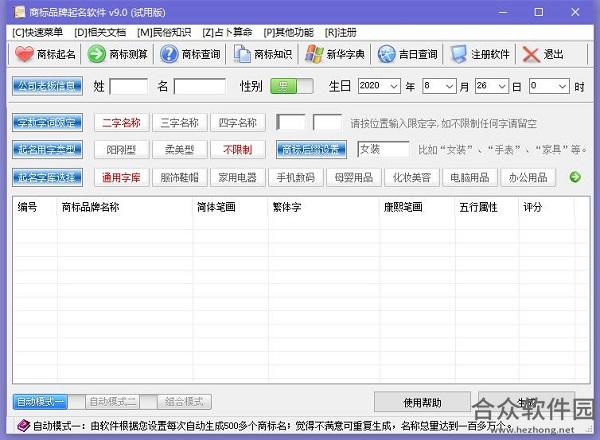Click the 评分 column header
600x440 pixels.
pyautogui.click(x=546, y=207)
